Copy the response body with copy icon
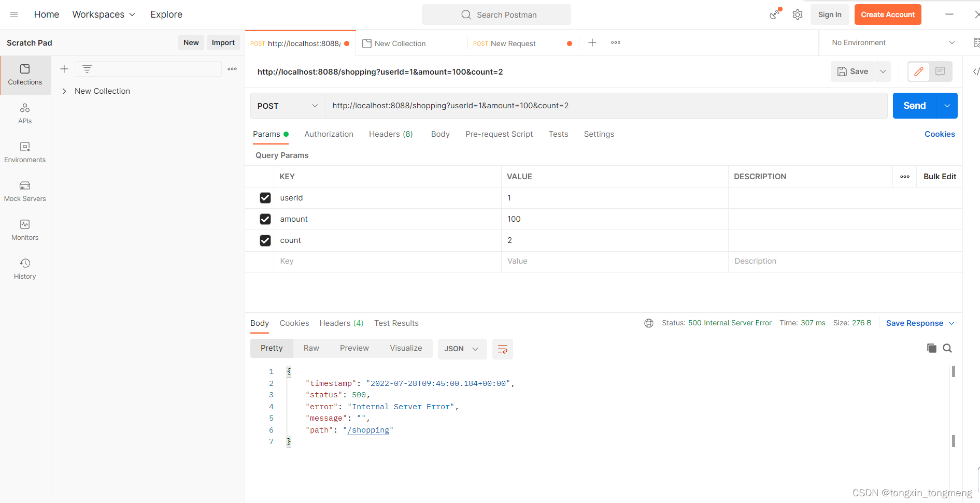Image resolution: width=980 pixels, height=503 pixels. coord(932,348)
